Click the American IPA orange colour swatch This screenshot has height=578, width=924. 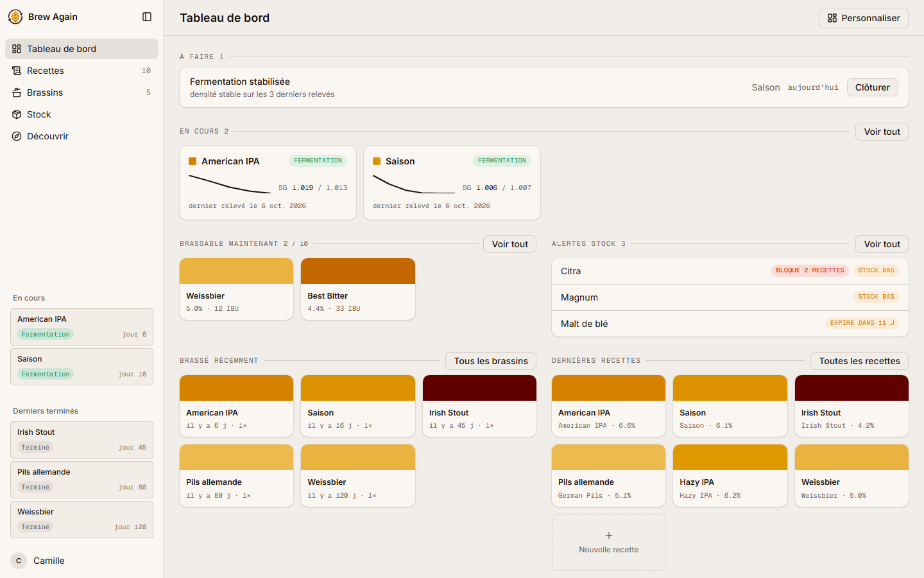[x=193, y=161]
